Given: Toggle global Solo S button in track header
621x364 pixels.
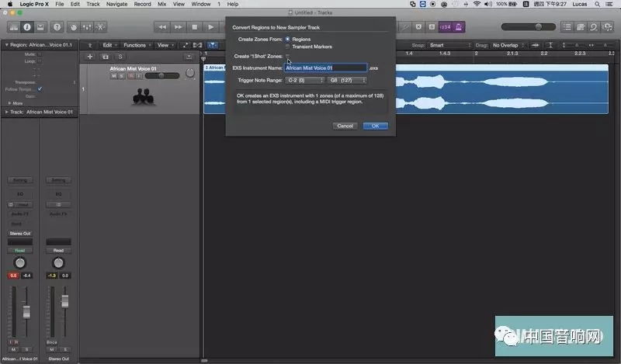Looking at the screenshot, I should pyautogui.click(x=120, y=57).
